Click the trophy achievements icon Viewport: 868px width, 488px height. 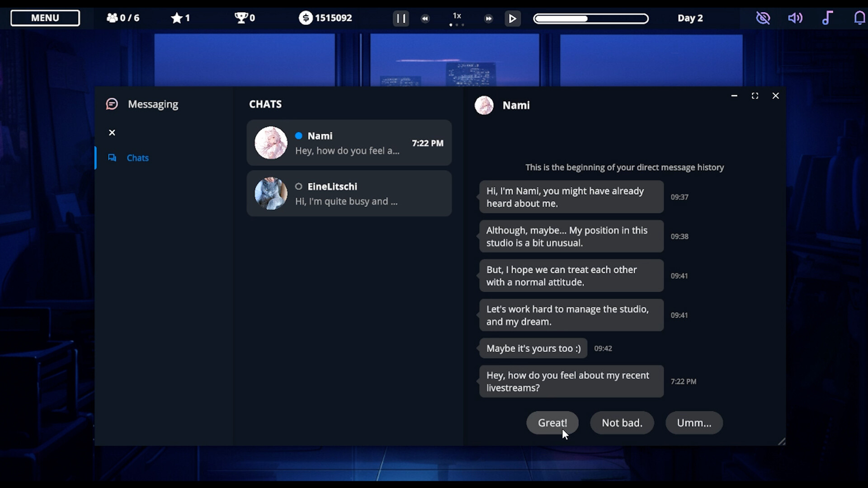tap(240, 18)
